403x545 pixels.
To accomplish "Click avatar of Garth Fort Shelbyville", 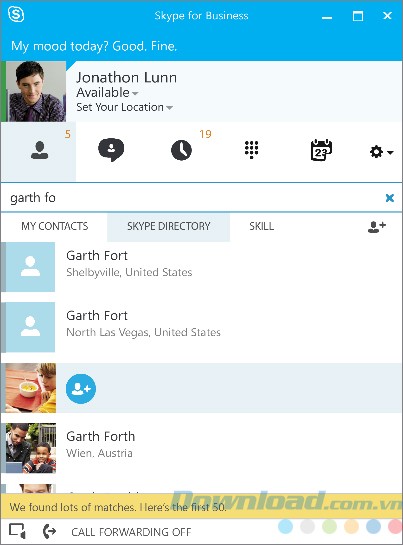I will (x=30, y=267).
